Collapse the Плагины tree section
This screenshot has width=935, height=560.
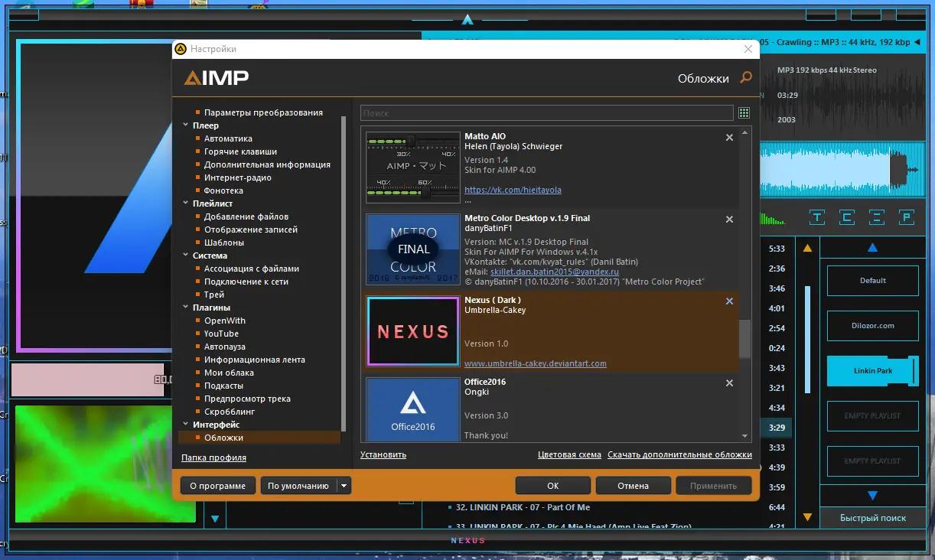click(x=186, y=308)
